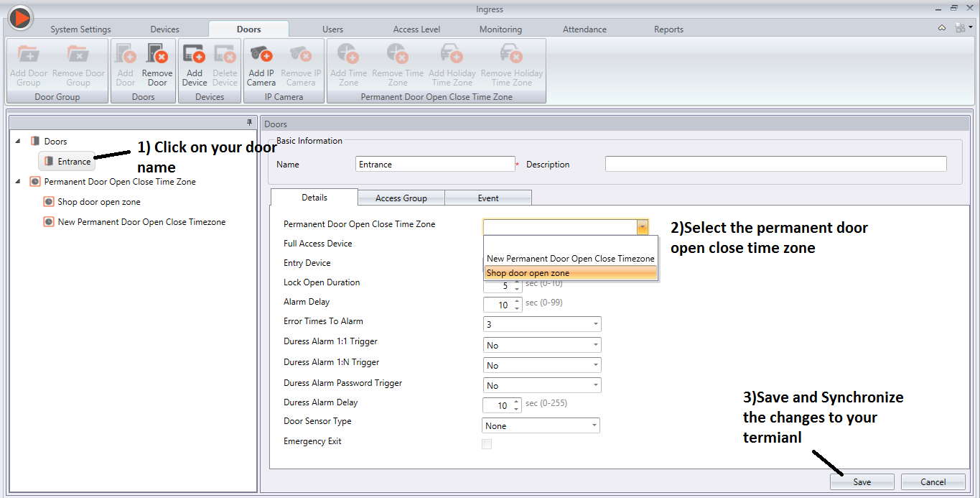Image resolution: width=980 pixels, height=498 pixels.
Task: Click the Add Device icon
Action: point(194,54)
